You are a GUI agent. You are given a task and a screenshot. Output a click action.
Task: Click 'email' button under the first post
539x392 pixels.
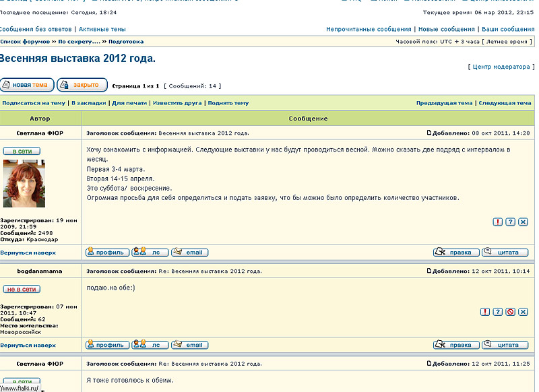click(189, 253)
